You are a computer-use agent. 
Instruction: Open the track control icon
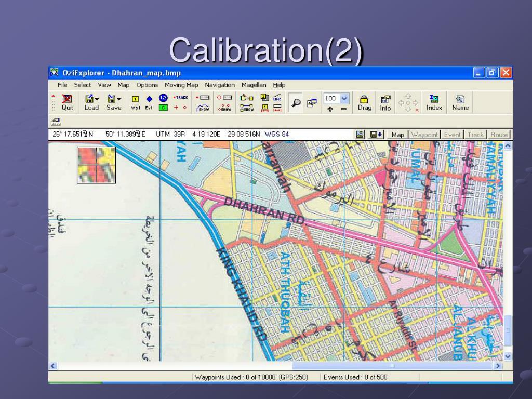[203, 97]
